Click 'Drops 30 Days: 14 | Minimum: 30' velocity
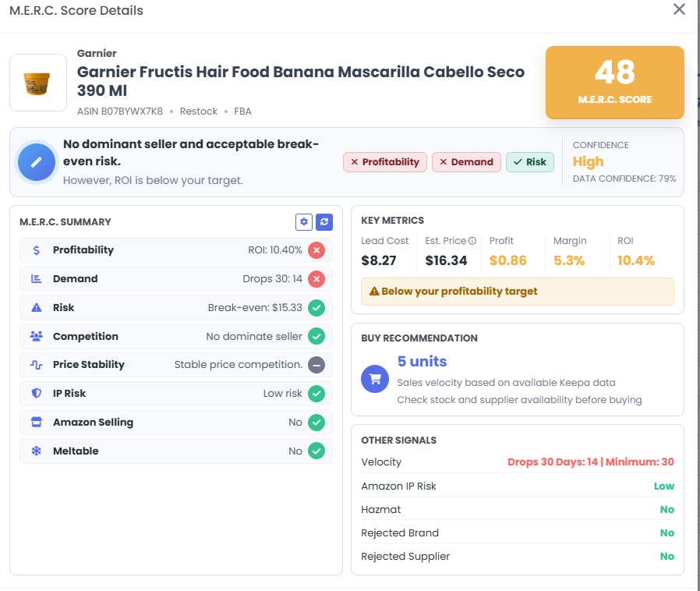This screenshot has height=591, width=700. coord(591,462)
